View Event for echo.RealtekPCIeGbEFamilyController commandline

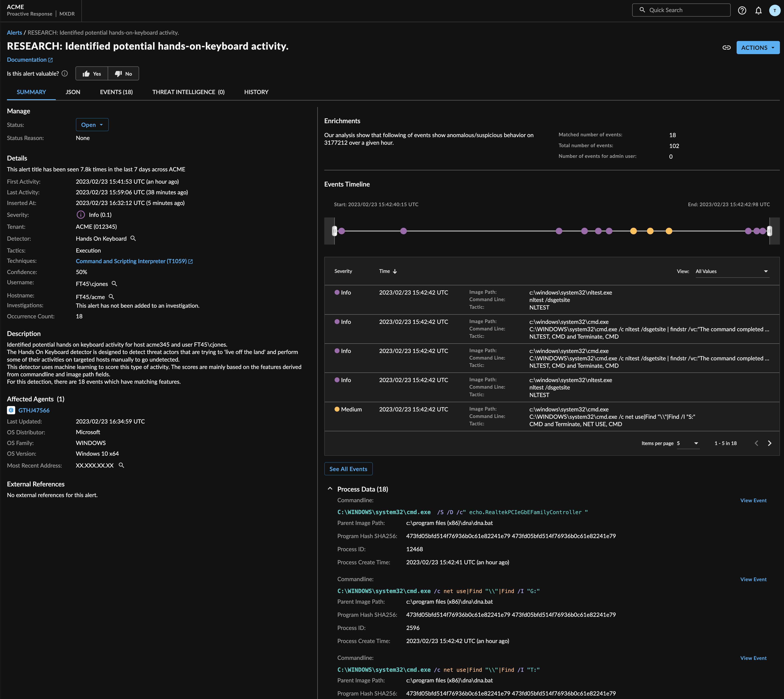point(753,500)
